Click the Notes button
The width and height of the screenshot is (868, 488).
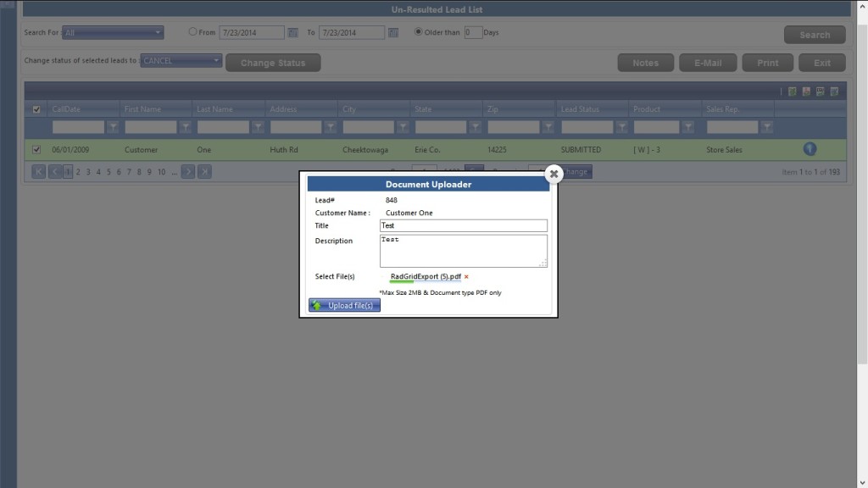[645, 63]
